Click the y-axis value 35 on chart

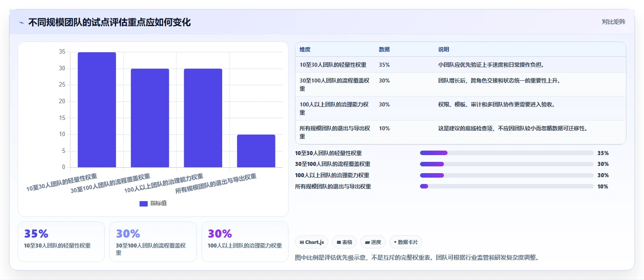click(62, 52)
